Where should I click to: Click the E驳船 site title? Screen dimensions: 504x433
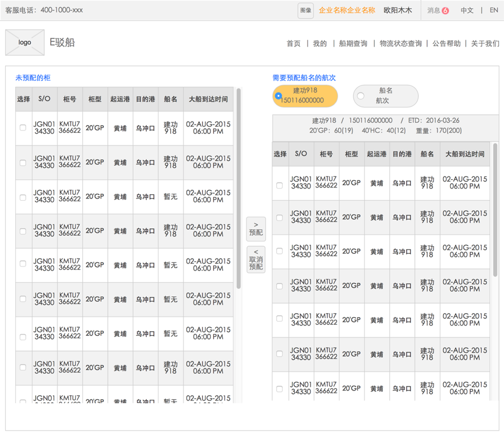(62, 42)
